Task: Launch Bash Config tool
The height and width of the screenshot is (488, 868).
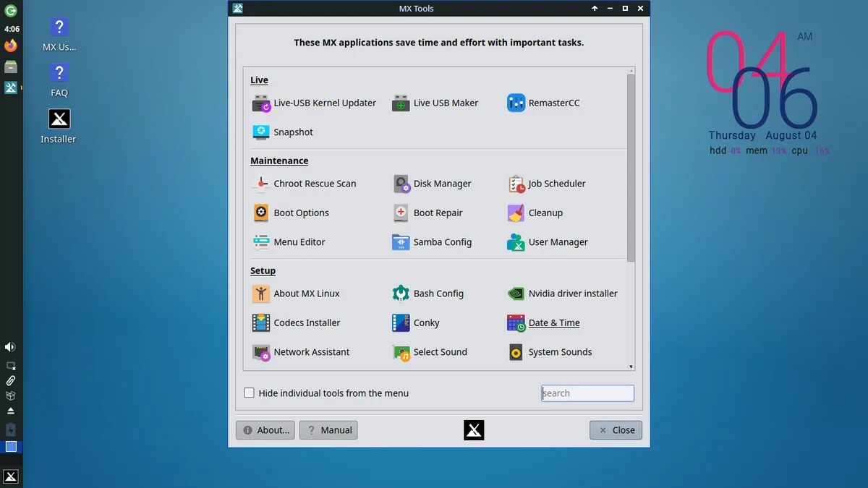Action: click(427, 294)
